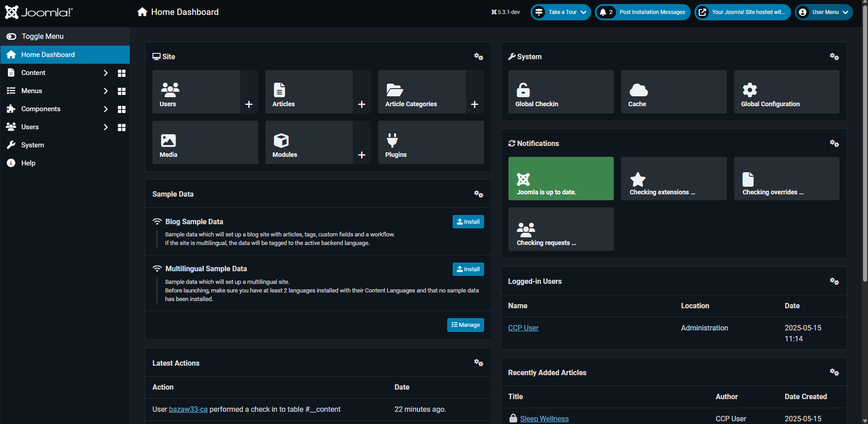Click the Joomla logo in the header
The image size is (868, 424).
(x=39, y=12)
